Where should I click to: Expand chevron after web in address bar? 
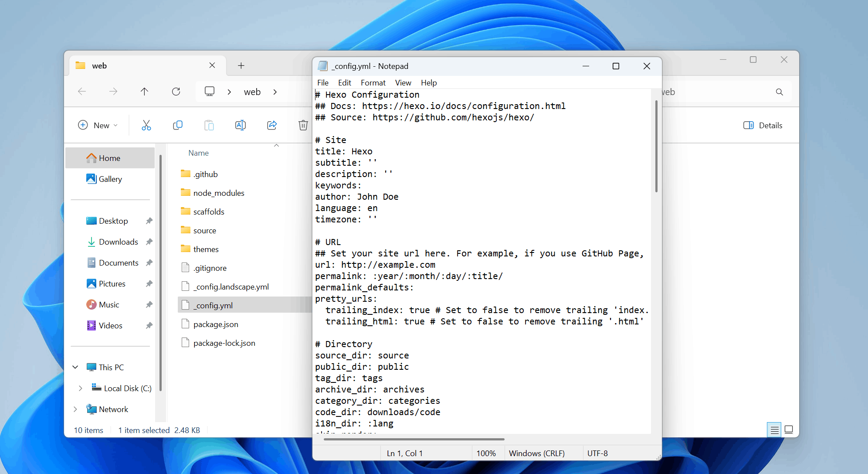(275, 92)
